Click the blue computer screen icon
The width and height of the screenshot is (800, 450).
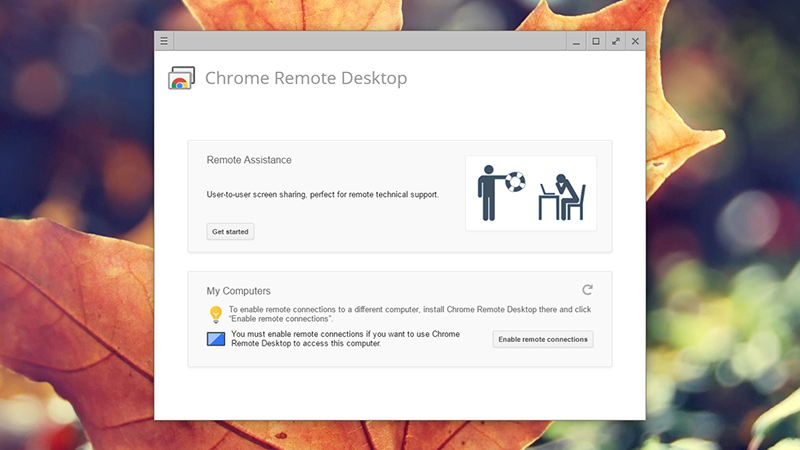tap(216, 339)
